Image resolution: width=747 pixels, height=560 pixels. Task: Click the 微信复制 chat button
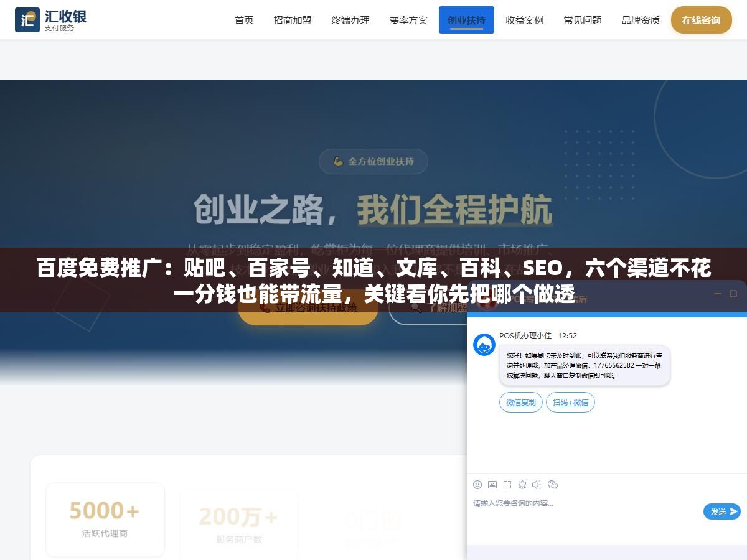coord(521,402)
